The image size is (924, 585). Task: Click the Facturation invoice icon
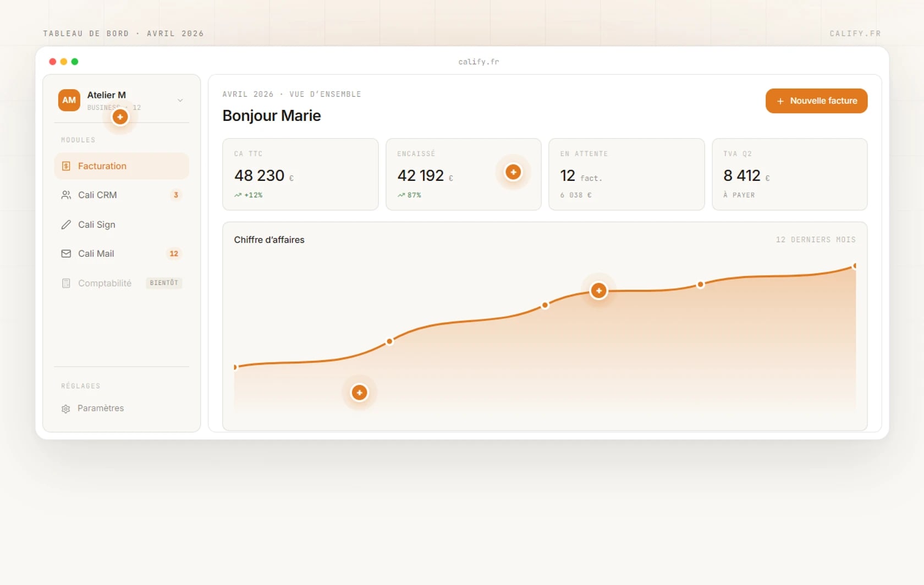point(66,166)
